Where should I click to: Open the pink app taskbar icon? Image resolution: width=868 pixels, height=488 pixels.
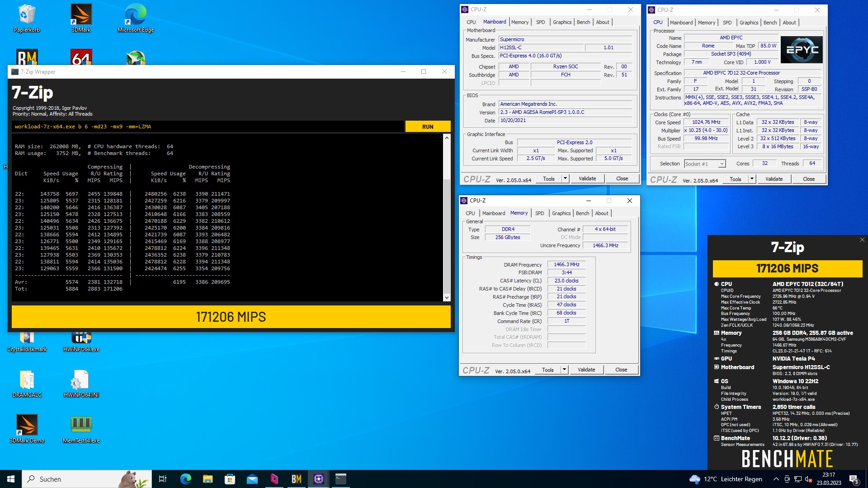coord(274,479)
